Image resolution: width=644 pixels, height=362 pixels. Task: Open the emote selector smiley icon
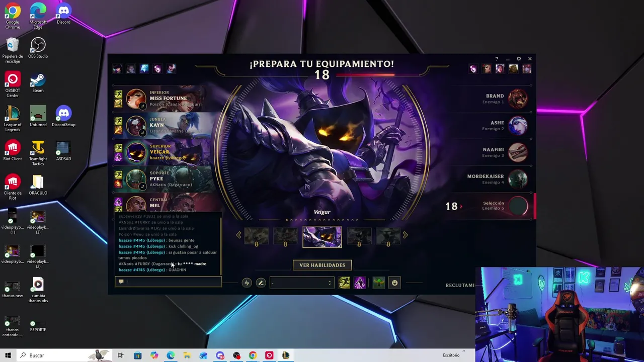(x=394, y=283)
